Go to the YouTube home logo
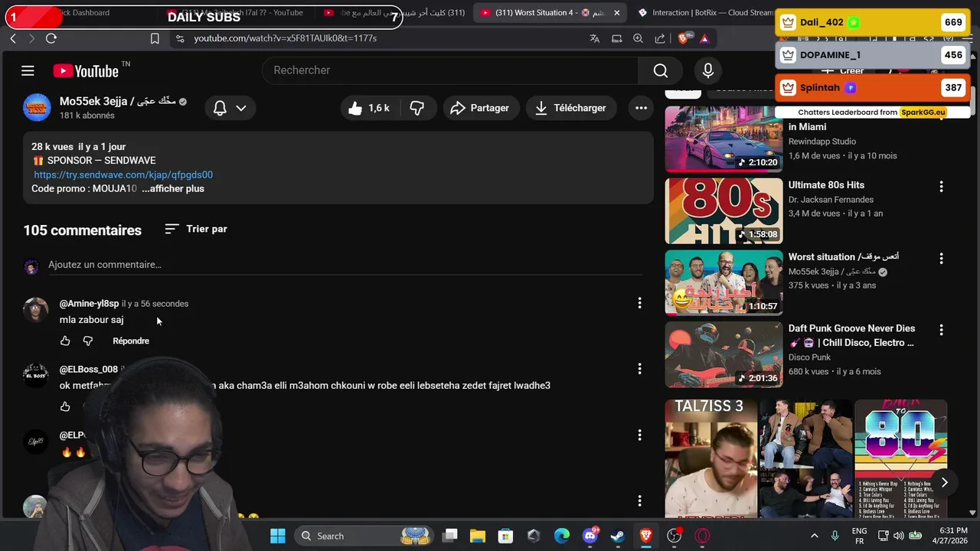The height and width of the screenshot is (551, 980). coord(86,70)
